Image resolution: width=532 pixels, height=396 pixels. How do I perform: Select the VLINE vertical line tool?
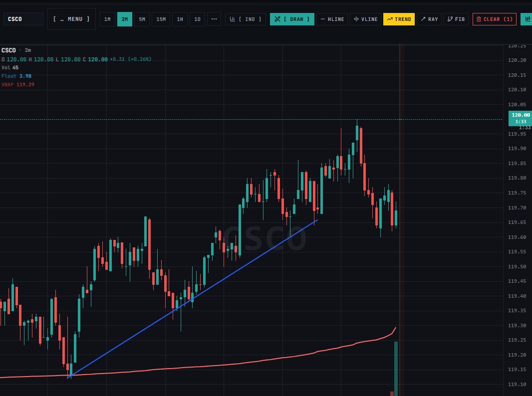click(365, 19)
